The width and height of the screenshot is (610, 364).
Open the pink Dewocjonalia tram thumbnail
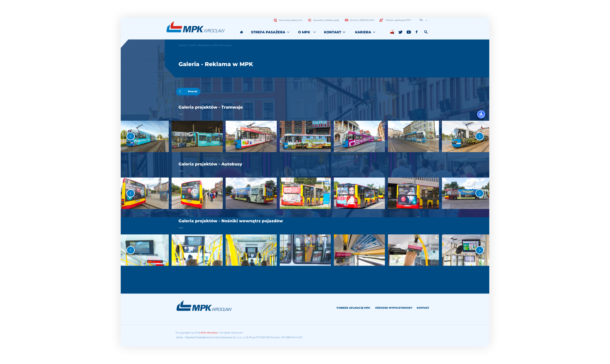[x=359, y=136]
